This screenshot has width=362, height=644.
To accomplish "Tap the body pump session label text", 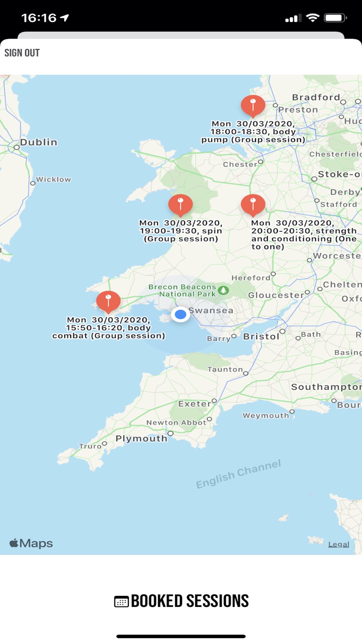I will [x=253, y=132].
